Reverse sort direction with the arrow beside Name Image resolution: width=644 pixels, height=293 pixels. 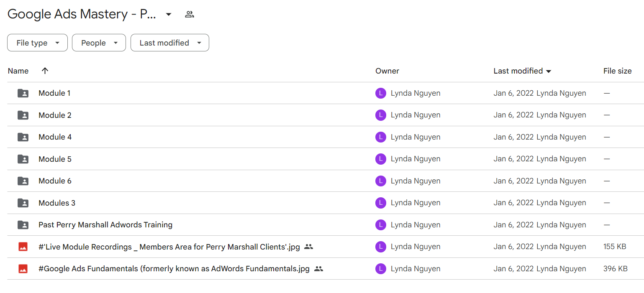point(45,71)
